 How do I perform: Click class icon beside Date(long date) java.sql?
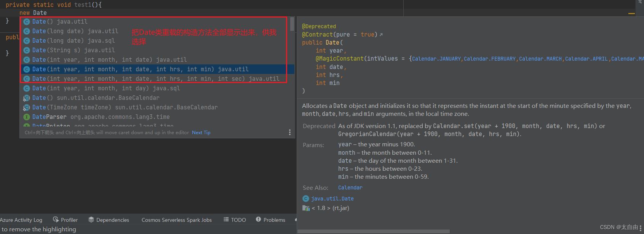click(x=27, y=41)
